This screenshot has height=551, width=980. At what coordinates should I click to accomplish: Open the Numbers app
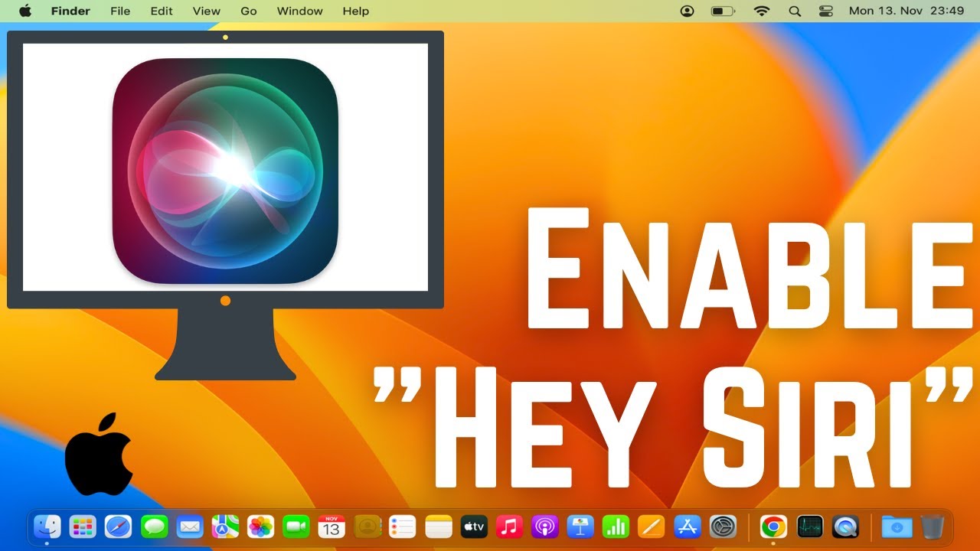(x=616, y=527)
